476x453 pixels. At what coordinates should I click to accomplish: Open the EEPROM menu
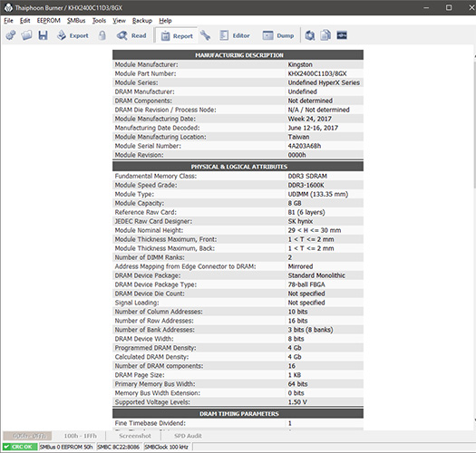click(49, 21)
